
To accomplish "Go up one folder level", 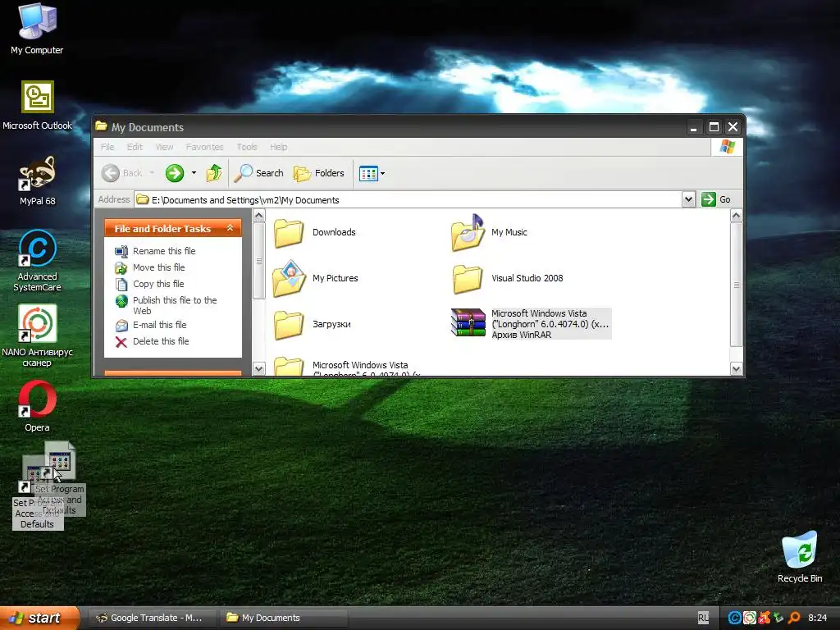I will 214,173.
